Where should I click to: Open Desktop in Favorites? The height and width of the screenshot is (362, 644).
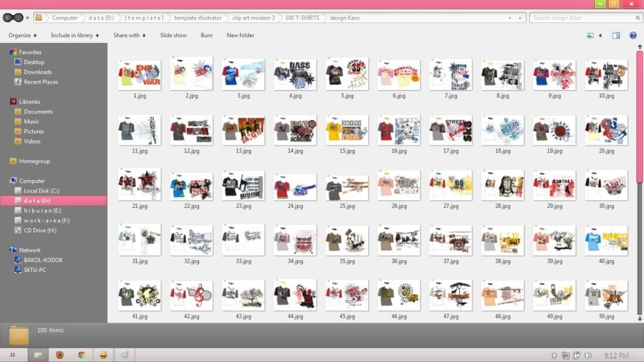(x=33, y=62)
